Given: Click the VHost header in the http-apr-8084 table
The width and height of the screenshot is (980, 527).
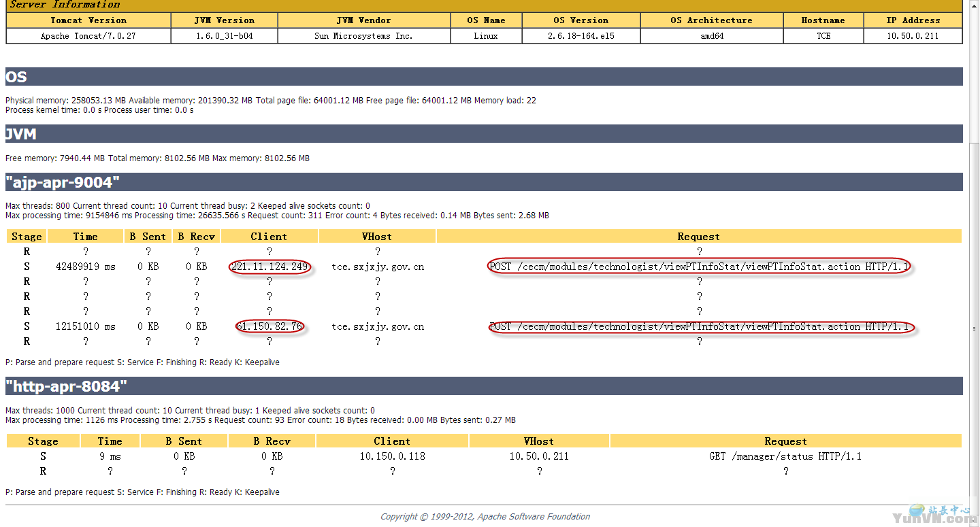Looking at the screenshot, I should click(x=539, y=441).
